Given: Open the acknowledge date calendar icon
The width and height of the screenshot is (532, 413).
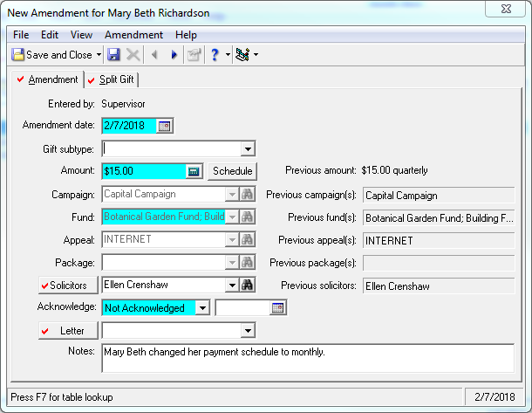Looking at the screenshot, I should [x=277, y=307].
